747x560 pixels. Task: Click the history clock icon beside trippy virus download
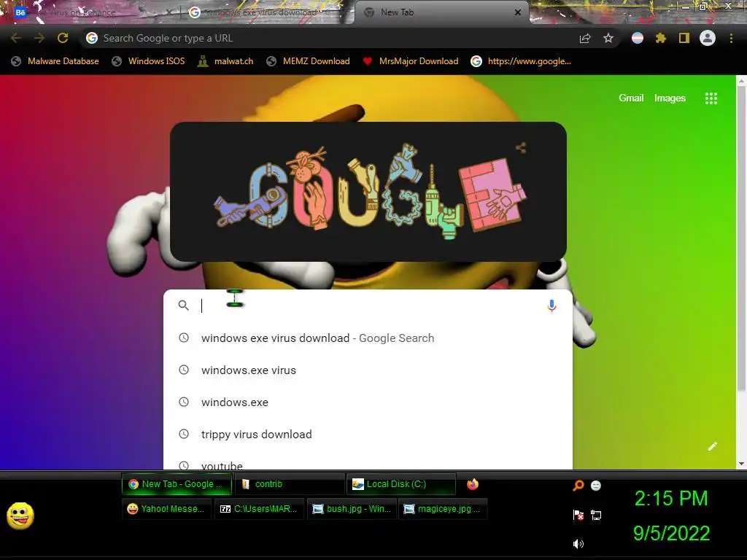pyautogui.click(x=183, y=434)
